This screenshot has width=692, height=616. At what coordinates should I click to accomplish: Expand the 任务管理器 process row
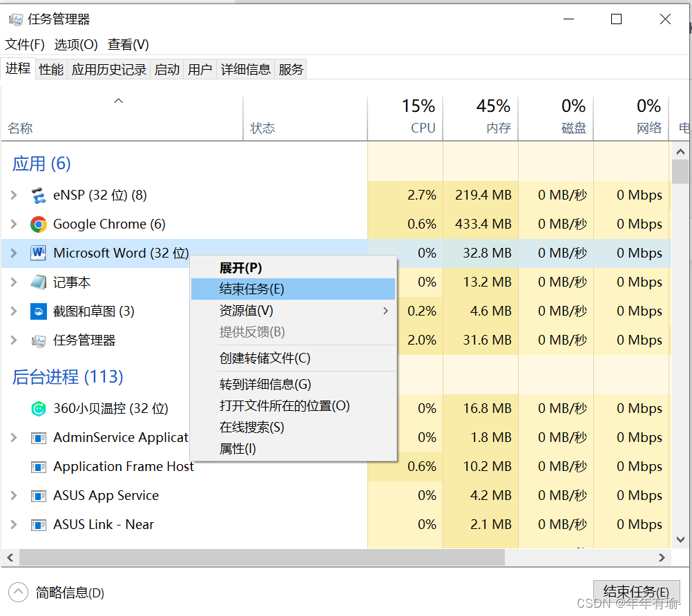14,340
